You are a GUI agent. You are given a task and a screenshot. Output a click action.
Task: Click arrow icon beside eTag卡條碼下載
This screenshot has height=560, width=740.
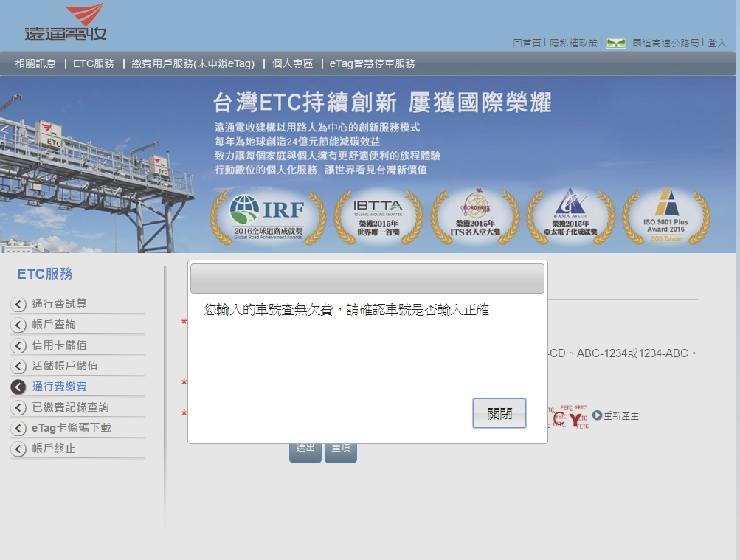(x=18, y=429)
